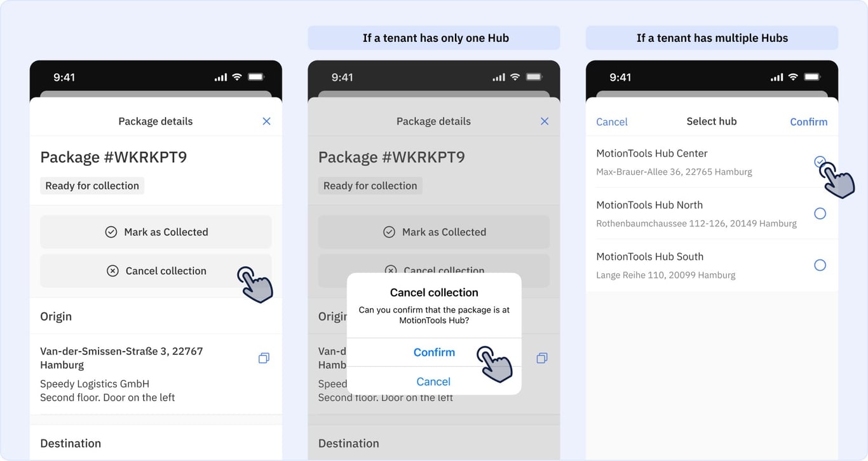The height and width of the screenshot is (461, 868).
Task: Click the Destination heading in the left phone
Action: point(71,443)
